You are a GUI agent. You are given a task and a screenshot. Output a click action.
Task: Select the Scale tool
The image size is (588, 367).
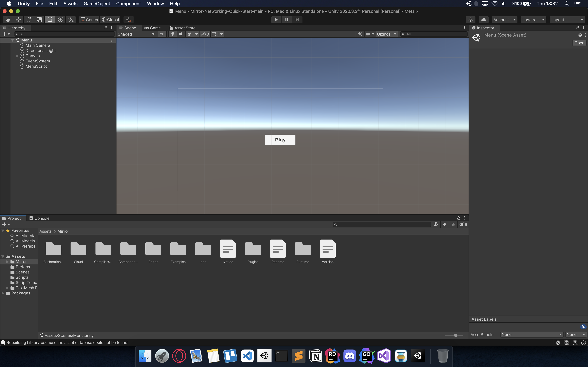point(39,20)
